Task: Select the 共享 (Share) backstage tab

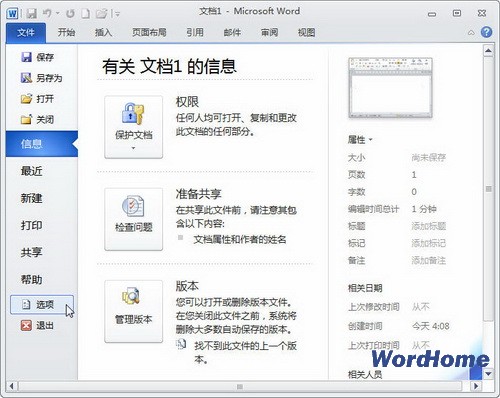Action: [x=31, y=252]
